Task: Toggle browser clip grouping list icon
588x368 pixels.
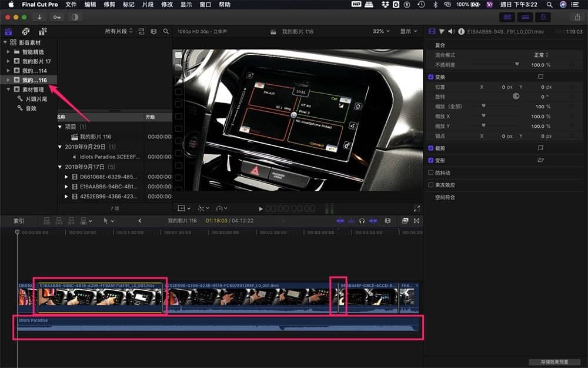Action: click(x=141, y=32)
